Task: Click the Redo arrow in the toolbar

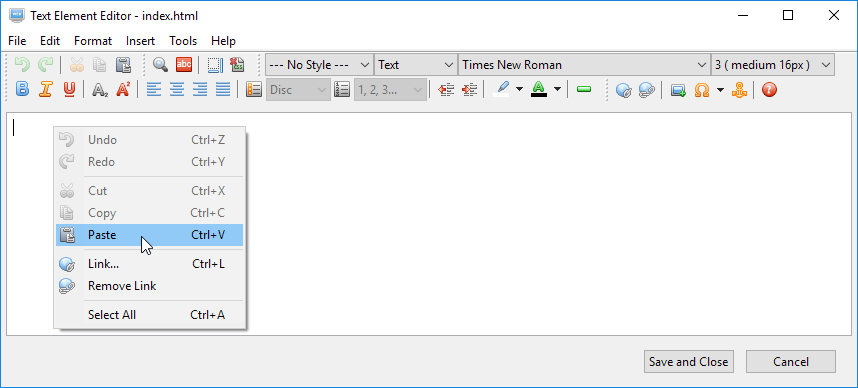Action: (x=45, y=65)
